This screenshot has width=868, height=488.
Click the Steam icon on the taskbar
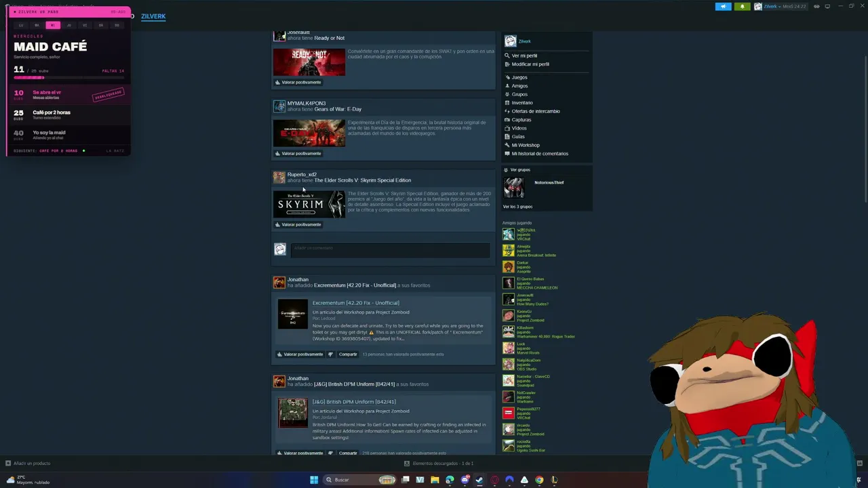point(479,480)
